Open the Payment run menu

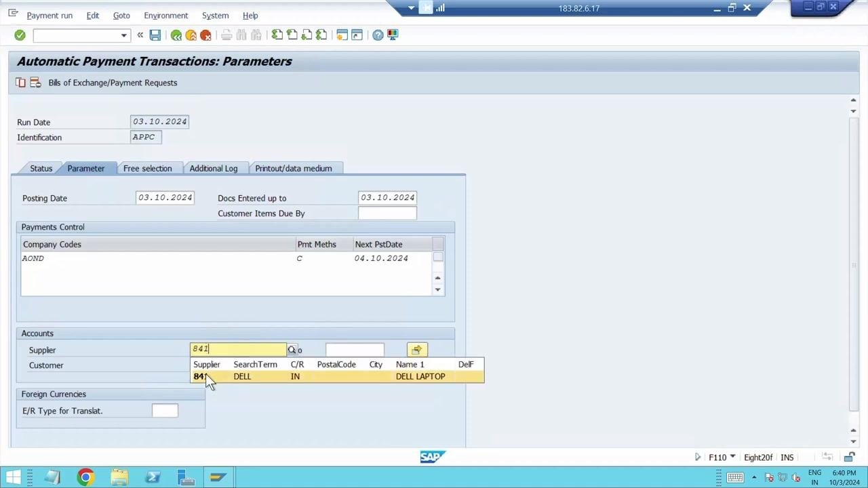(x=50, y=16)
